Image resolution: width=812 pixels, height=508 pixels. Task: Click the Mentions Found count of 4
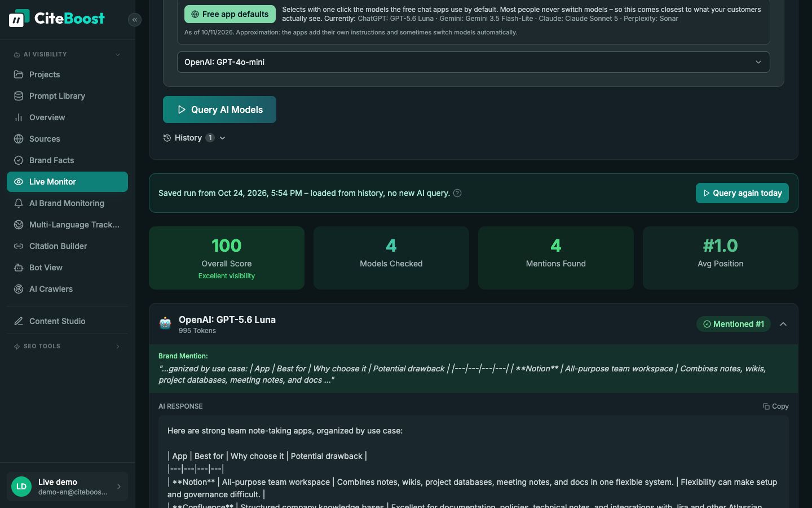(556, 246)
